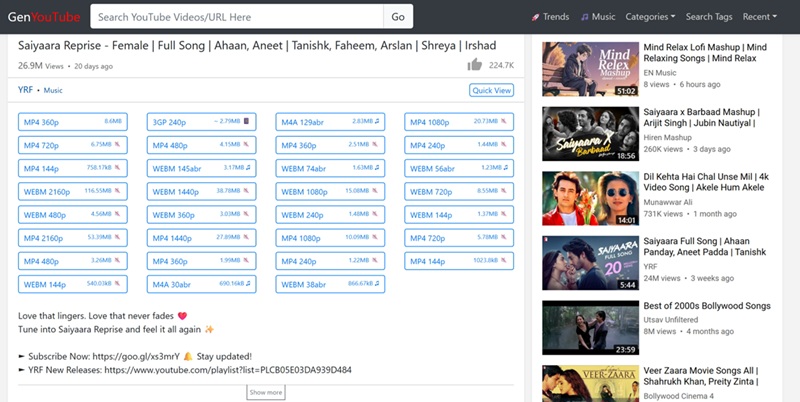Click the Search YouTube Videos input field
The height and width of the screenshot is (402, 800).
(x=237, y=17)
